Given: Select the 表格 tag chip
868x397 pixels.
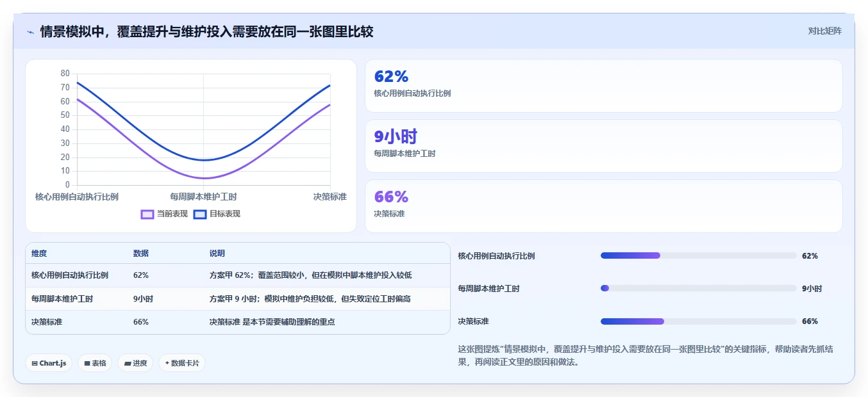Looking at the screenshot, I should tap(95, 363).
